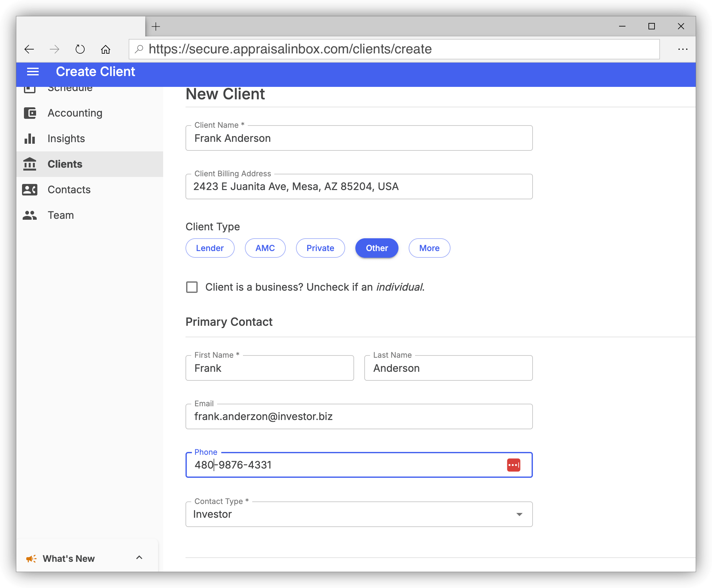The width and height of the screenshot is (712, 588).
Task: Select the Private client type chip
Action: coord(320,248)
